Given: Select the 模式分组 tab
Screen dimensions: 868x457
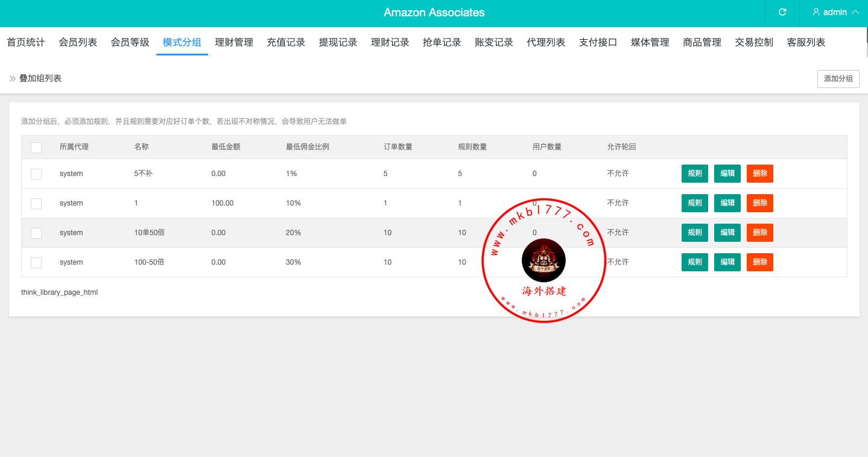Looking at the screenshot, I should pyautogui.click(x=182, y=42).
